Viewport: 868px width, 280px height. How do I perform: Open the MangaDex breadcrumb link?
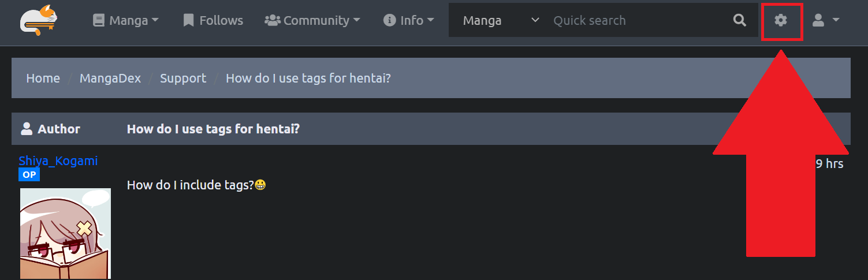tap(110, 78)
